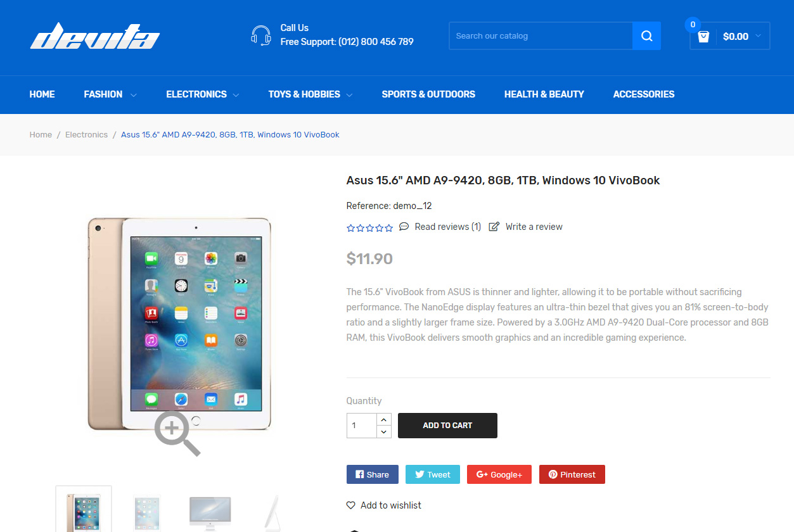The width and height of the screenshot is (794, 532).
Task: Select the iMac monitor thumbnail
Action: (x=210, y=513)
